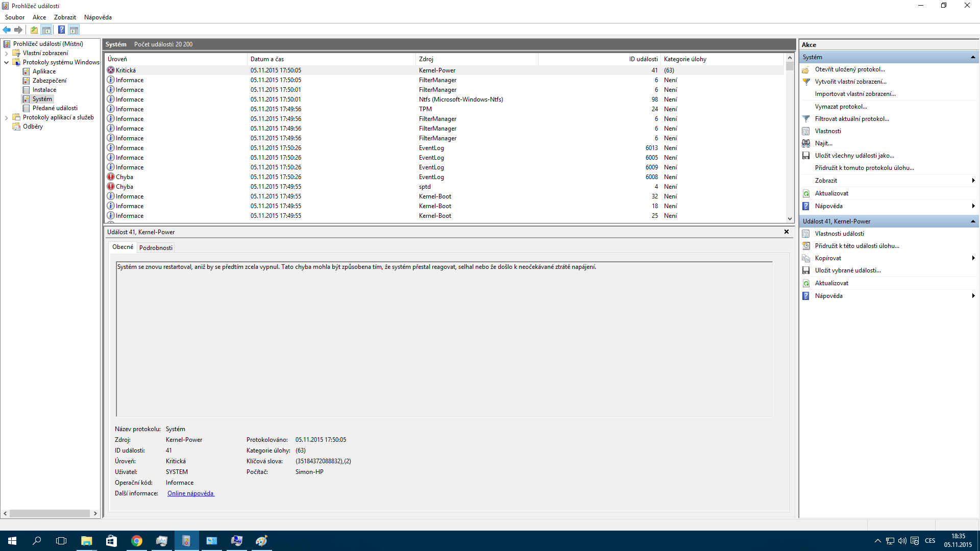Collapse the Systém actions section
The height and width of the screenshot is (551, 980).
pos(973,57)
